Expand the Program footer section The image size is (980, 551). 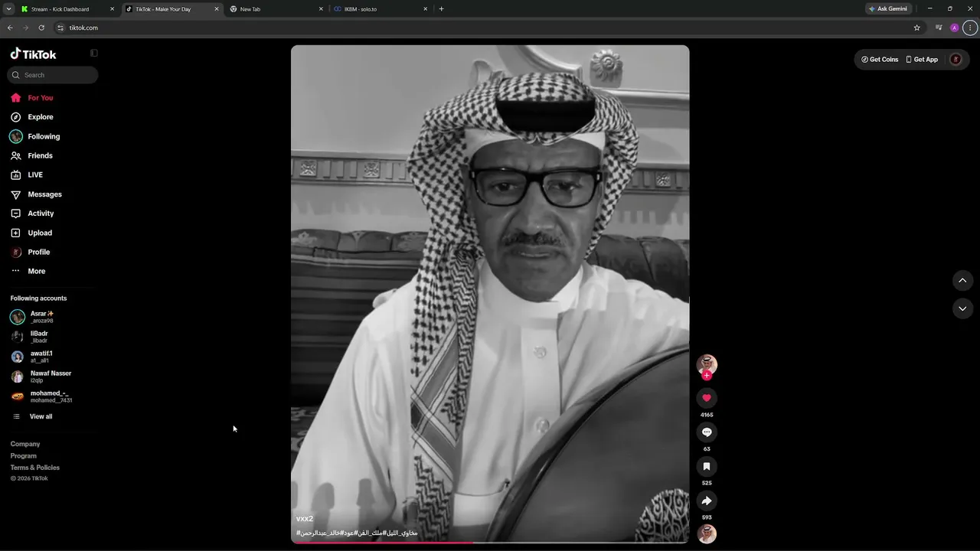point(24,456)
